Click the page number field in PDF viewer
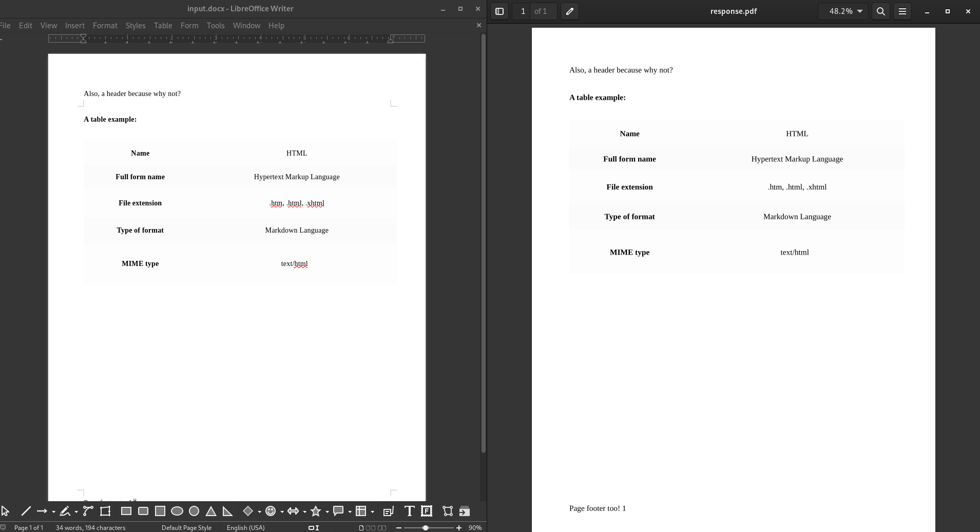The width and height of the screenshot is (980, 532). 523,11
